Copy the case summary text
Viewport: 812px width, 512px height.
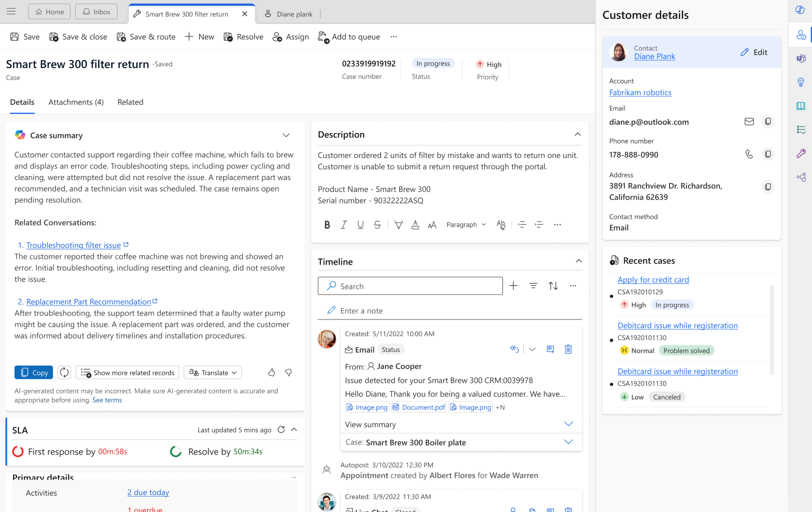click(x=34, y=372)
